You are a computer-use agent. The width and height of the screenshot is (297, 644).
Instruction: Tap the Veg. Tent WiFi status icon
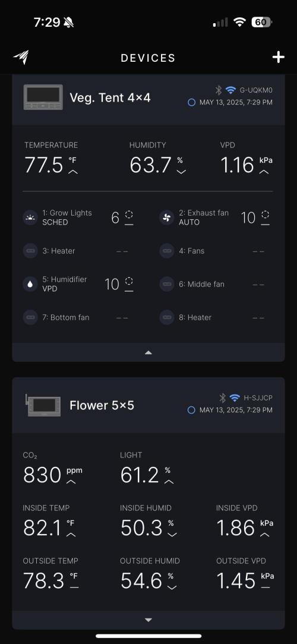tap(231, 90)
